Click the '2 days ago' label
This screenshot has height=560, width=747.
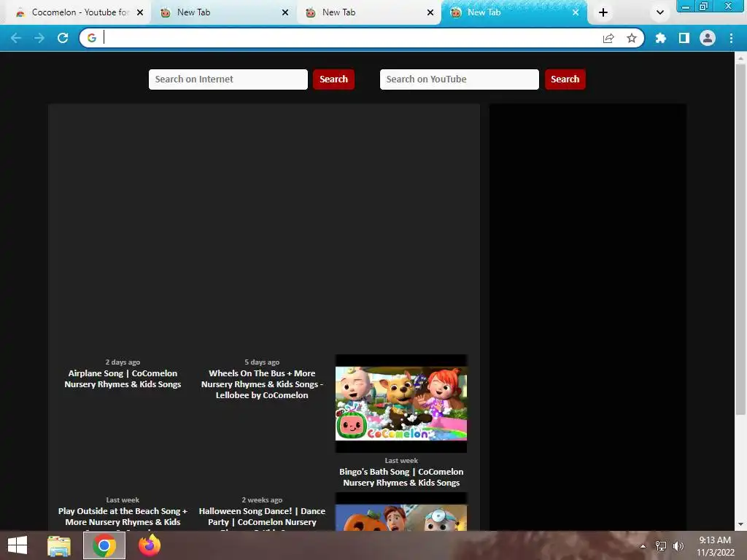[x=123, y=362]
